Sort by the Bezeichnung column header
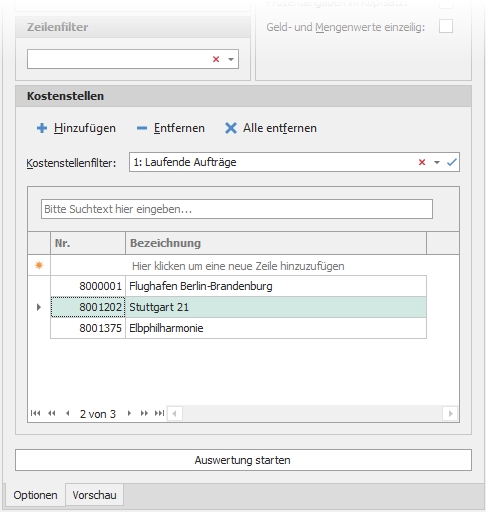This screenshot has height=512, width=486. click(x=276, y=243)
